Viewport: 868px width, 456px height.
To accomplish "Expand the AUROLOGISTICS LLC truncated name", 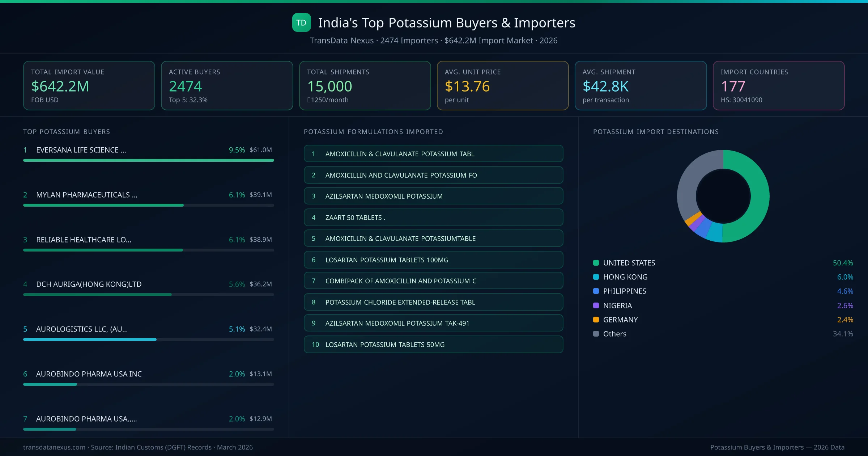I will pos(82,329).
